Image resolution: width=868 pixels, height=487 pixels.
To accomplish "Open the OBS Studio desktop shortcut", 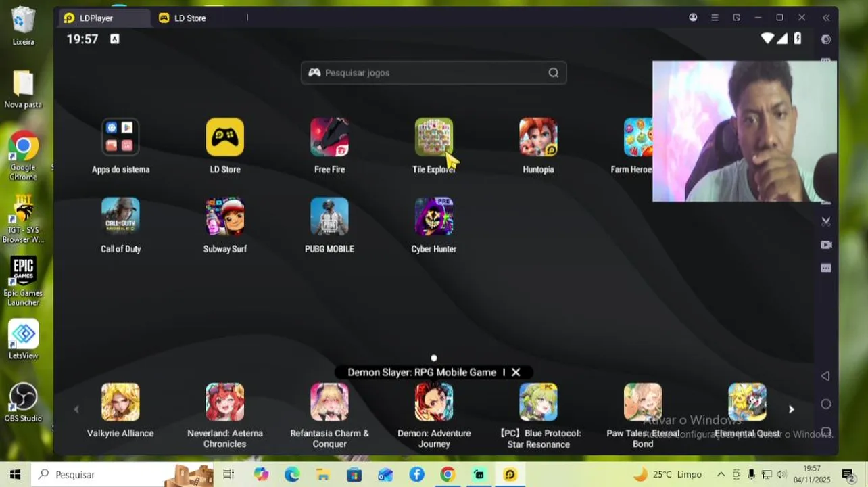I will [x=23, y=402].
